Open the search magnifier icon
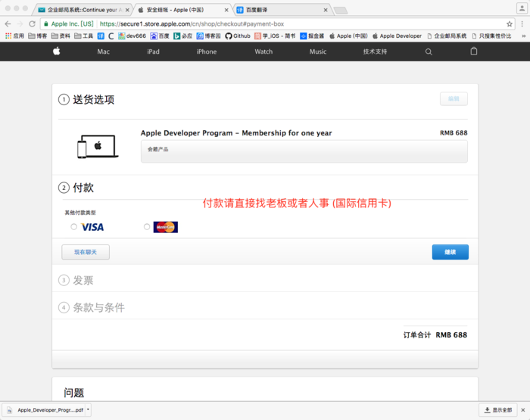530x420 pixels. 429,51
